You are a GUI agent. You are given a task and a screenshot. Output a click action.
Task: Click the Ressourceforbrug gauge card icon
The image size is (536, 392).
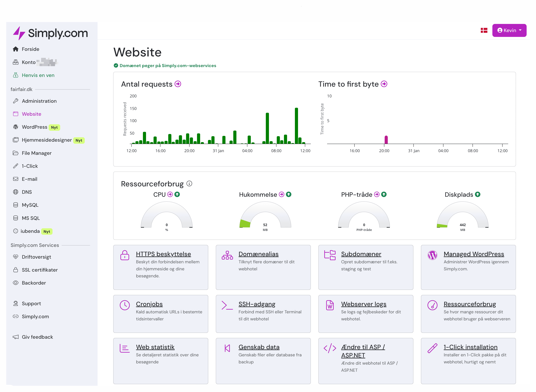432,305
